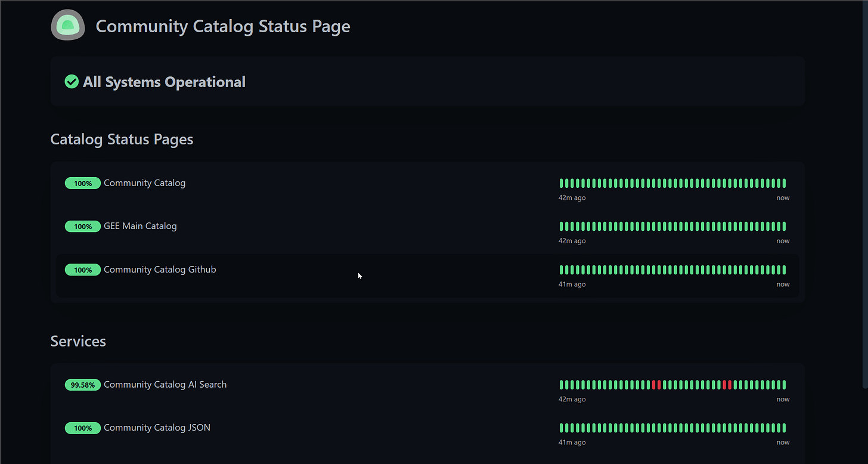
Task: Click the 42m ago label under AI Search
Action: pyautogui.click(x=572, y=400)
